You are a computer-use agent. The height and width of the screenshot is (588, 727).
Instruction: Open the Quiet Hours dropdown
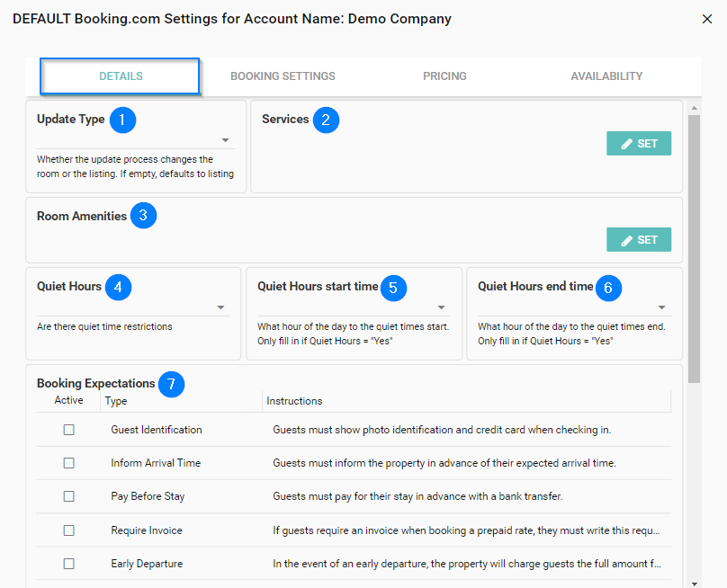tap(220, 307)
